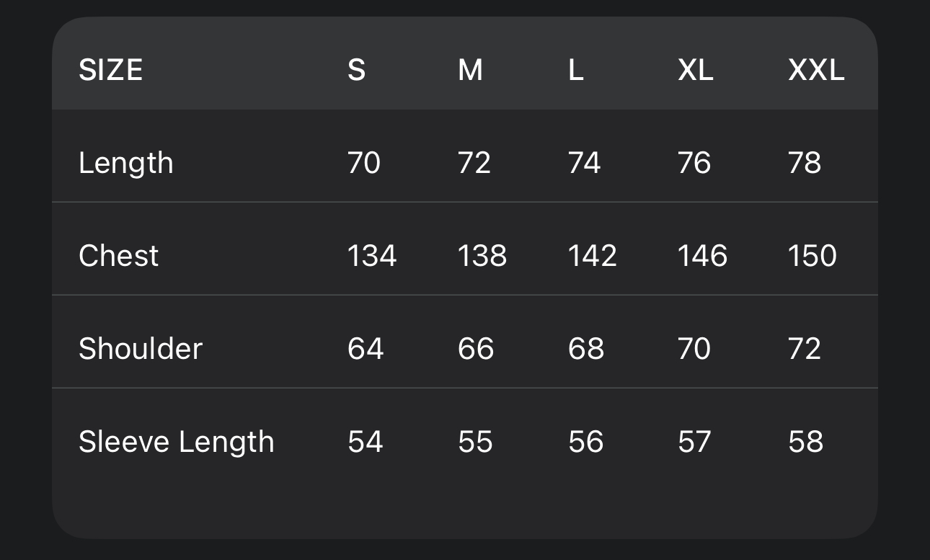Image resolution: width=930 pixels, height=560 pixels.
Task: Click Chest value 150 for size XXL
Action: pos(812,257)
